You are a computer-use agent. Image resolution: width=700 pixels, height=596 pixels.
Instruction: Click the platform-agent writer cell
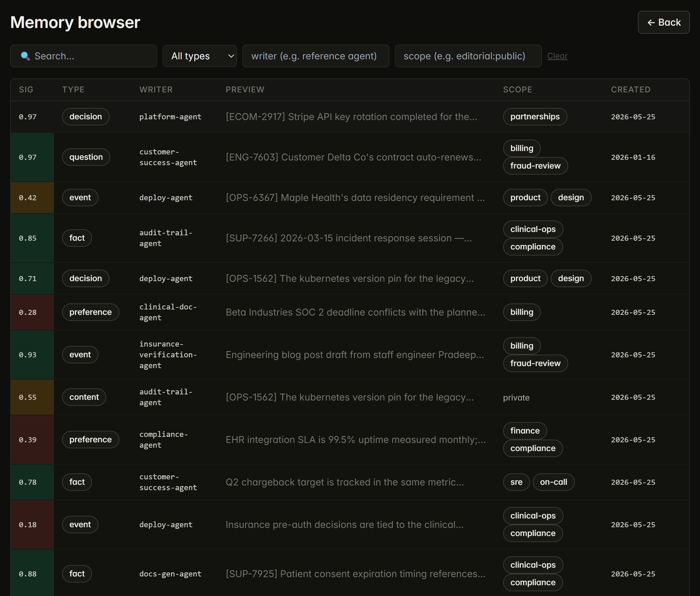tap(170, 117)
